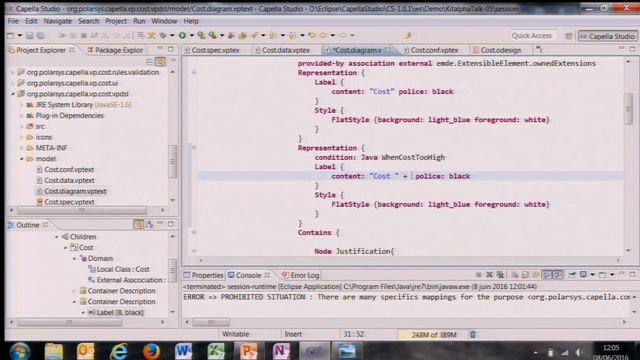Open Run button dropdown arrow

pyautogui.click(x=191, y=36)
